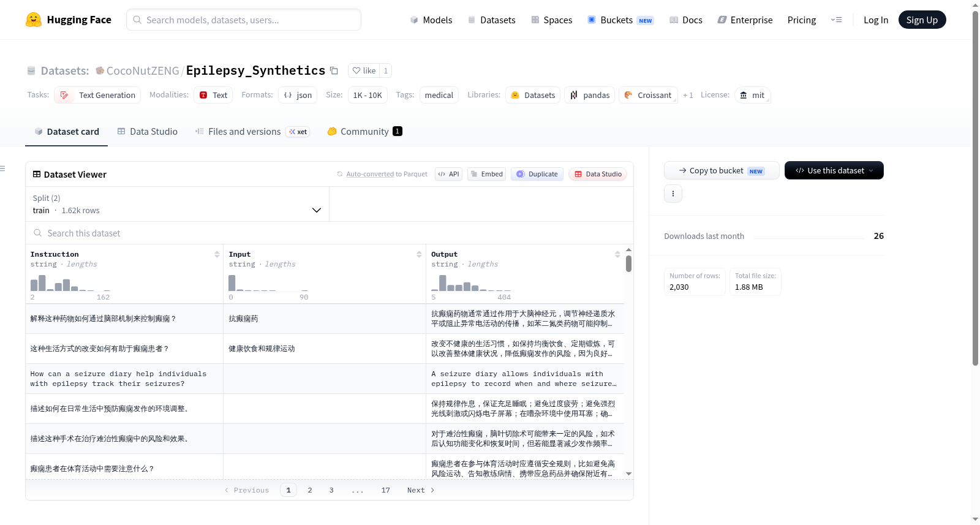Click the left sidebar toggle icon
980x525 pixels.
point(2,168)
